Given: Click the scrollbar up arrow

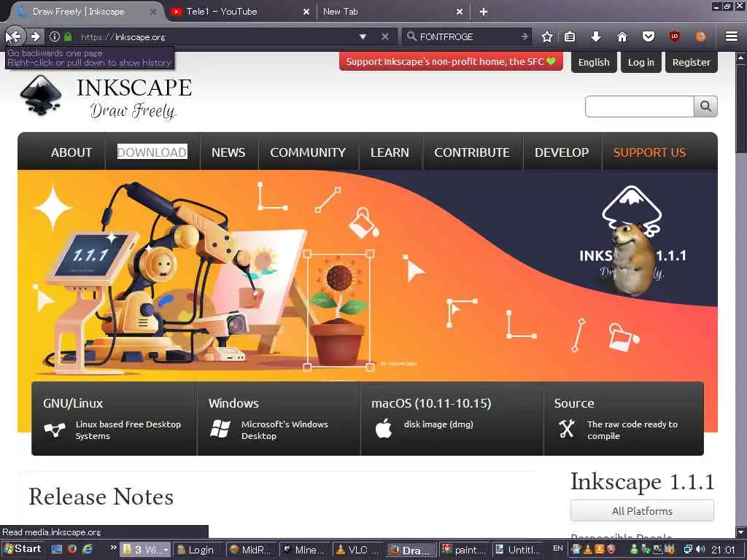Looking at the screenshot, I should (741, 58).
